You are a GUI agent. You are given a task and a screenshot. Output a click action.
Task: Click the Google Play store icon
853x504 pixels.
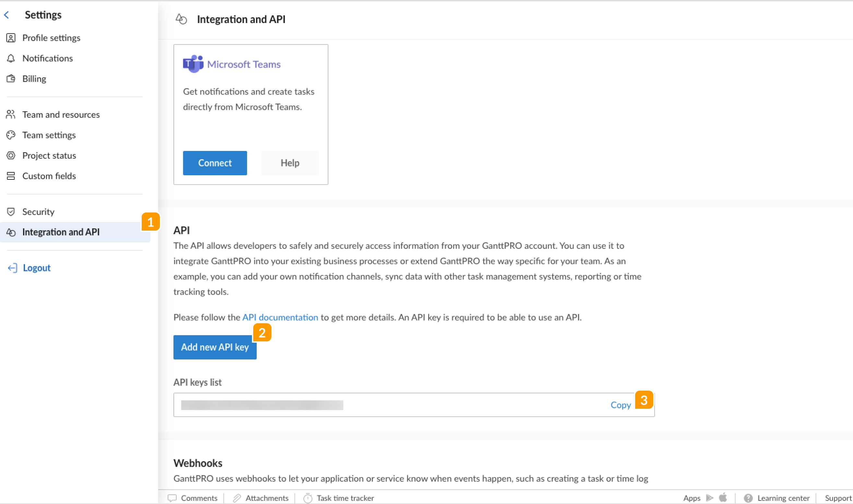click(x=710, y=498)
